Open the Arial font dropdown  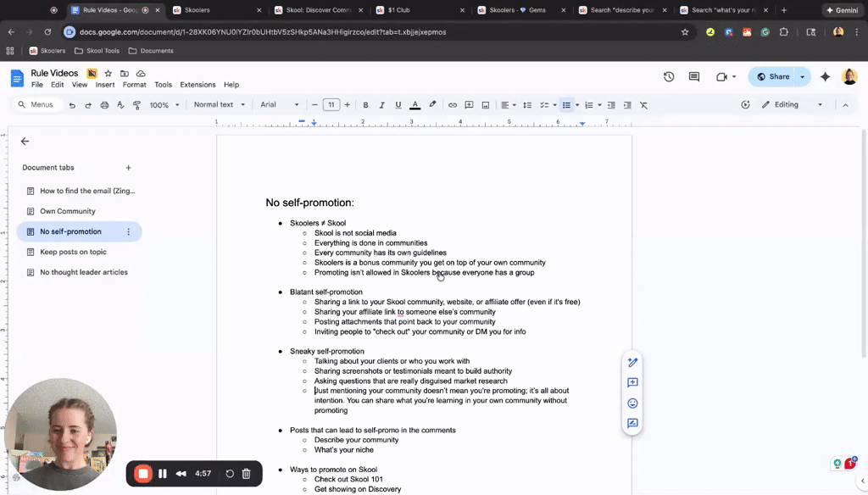(x=280, y=104)
